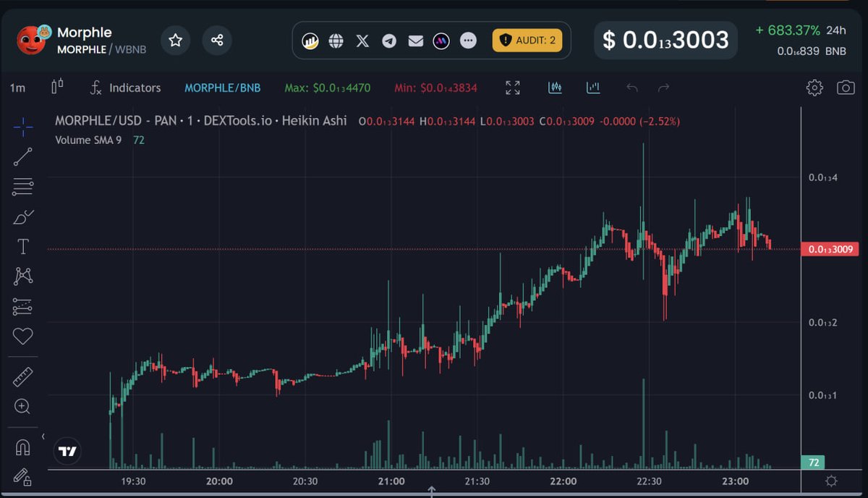Open the Telegram link icon
The image size is (868, 498).
click(x=389, y=41)
